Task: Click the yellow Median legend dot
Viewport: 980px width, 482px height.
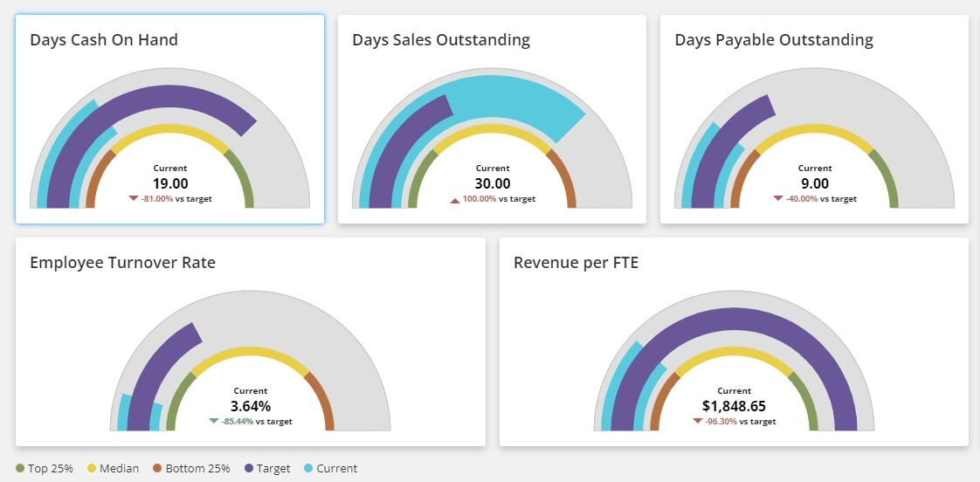Action: point(91,468)
